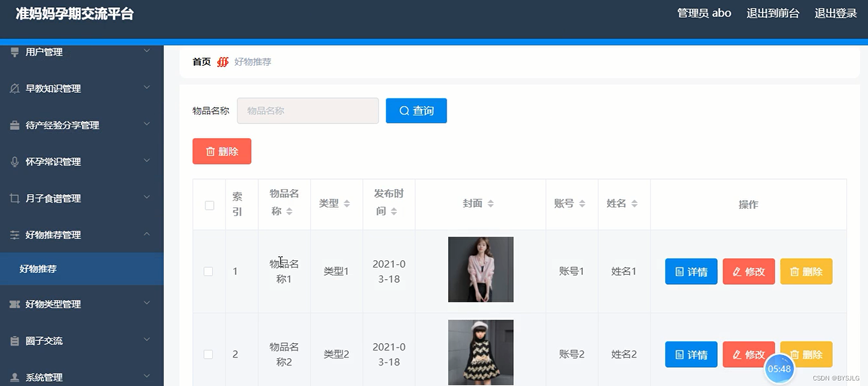Sort by 发布时间 column arrows
868x386 pixels.
(x=394, y=211)
